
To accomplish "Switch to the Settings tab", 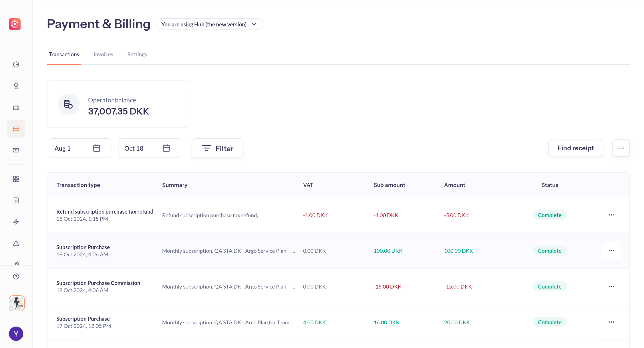I will click(x=137, y=54).
